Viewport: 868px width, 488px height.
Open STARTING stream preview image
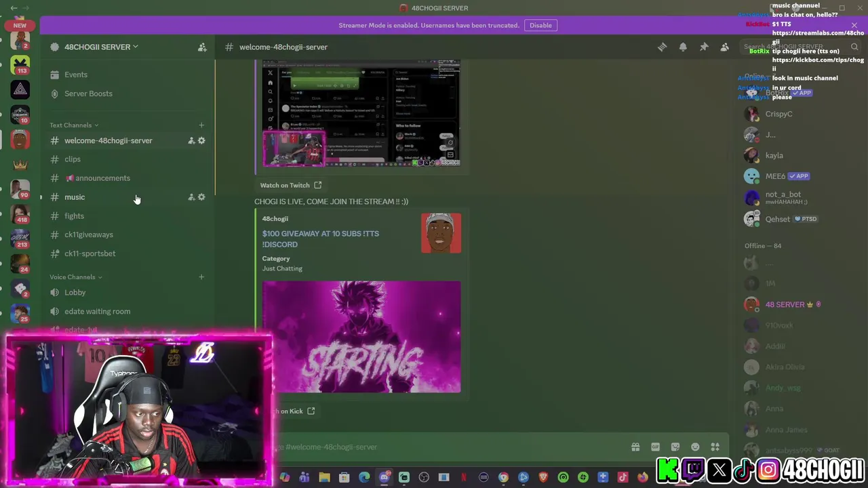(361, 337)
